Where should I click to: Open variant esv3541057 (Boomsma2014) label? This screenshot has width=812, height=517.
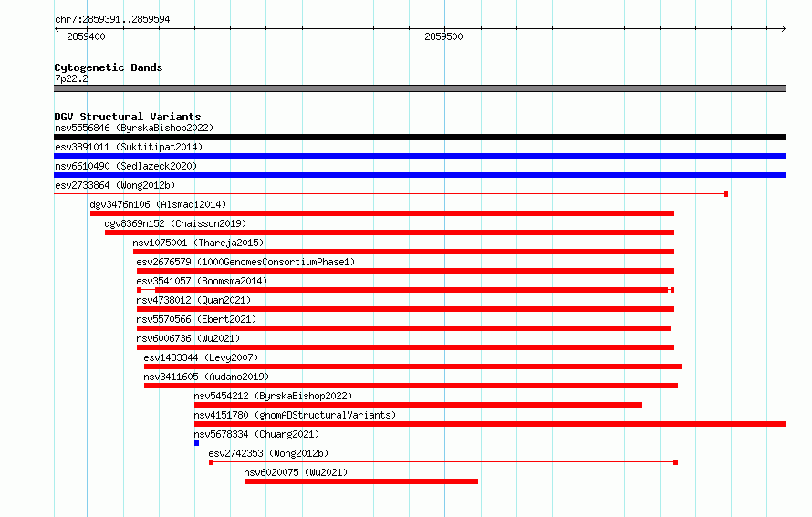[x=202, y=281]
